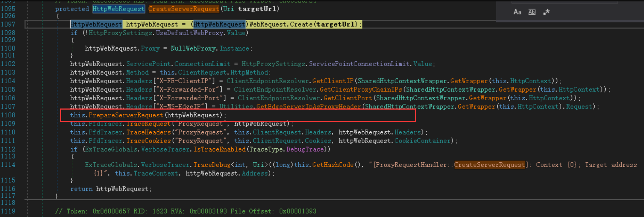
Task: Toggle the Match Whole Word search option
Action: click(532, 12)
